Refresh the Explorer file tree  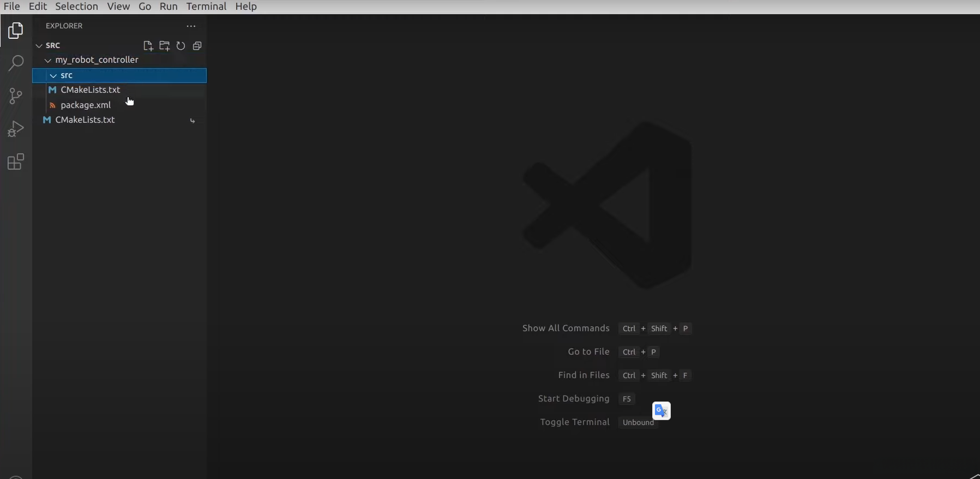(181, 46)
